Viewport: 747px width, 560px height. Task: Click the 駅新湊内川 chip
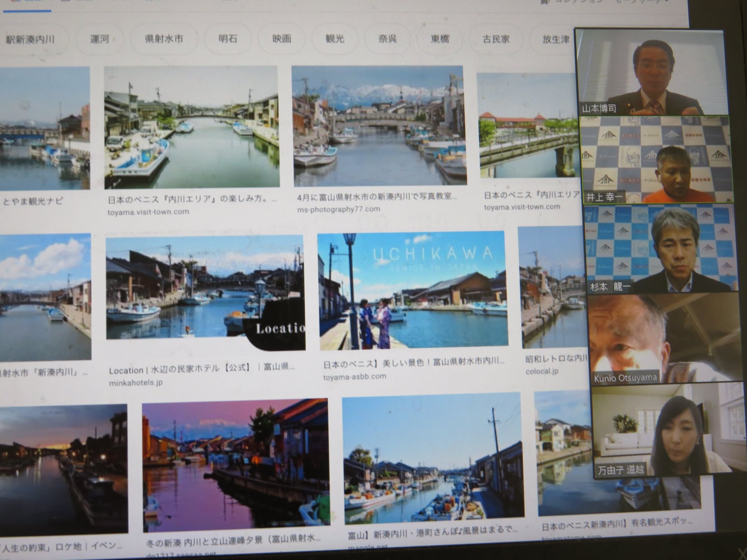(x=31, y=39)
